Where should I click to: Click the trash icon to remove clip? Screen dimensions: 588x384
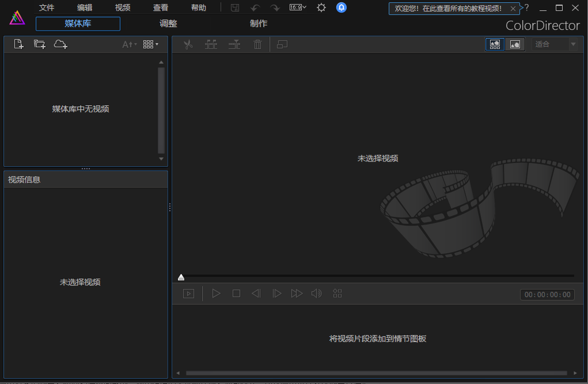pyautogui.click(x=257, y=44)
